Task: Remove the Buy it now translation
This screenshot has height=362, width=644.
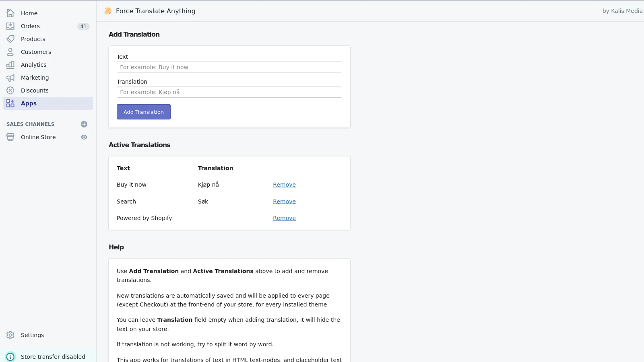Action: [x=284, y=185]
